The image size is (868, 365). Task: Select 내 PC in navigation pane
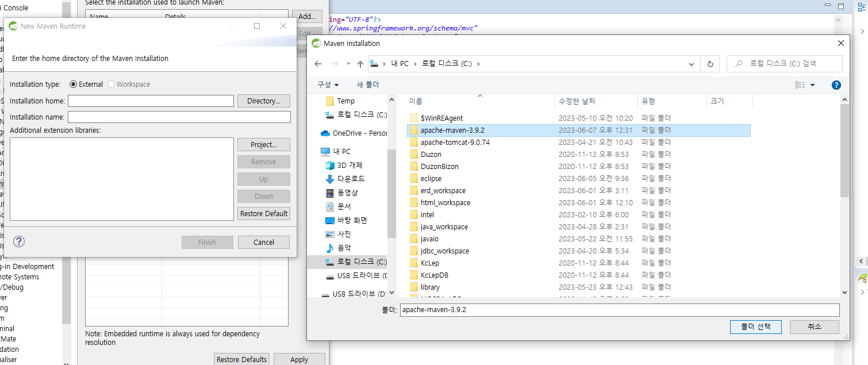(x=336, y=151)
